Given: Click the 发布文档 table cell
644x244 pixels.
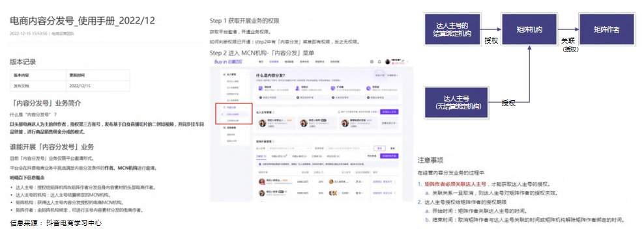Looking at the screenshot, I should (37, 86).
